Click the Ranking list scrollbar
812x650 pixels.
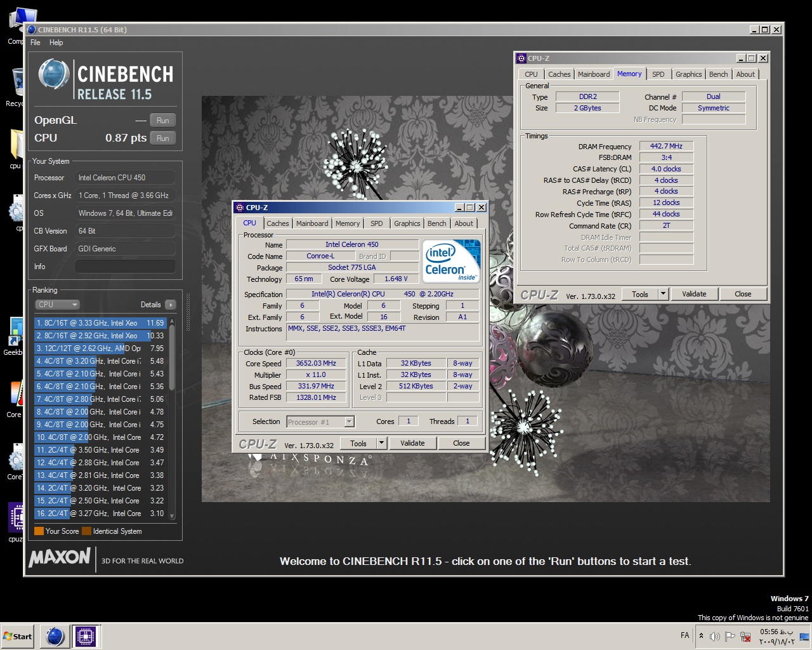click(171, 419)
